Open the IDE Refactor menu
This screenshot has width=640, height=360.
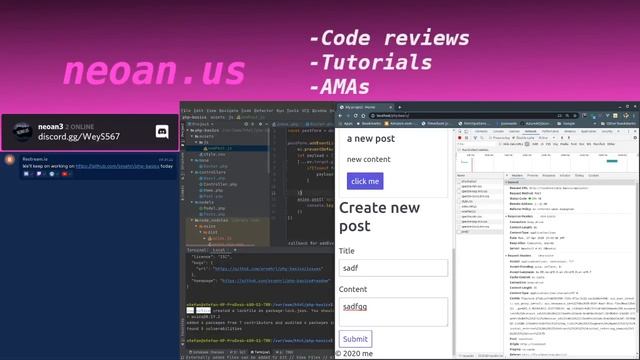(x=263, y=111)
